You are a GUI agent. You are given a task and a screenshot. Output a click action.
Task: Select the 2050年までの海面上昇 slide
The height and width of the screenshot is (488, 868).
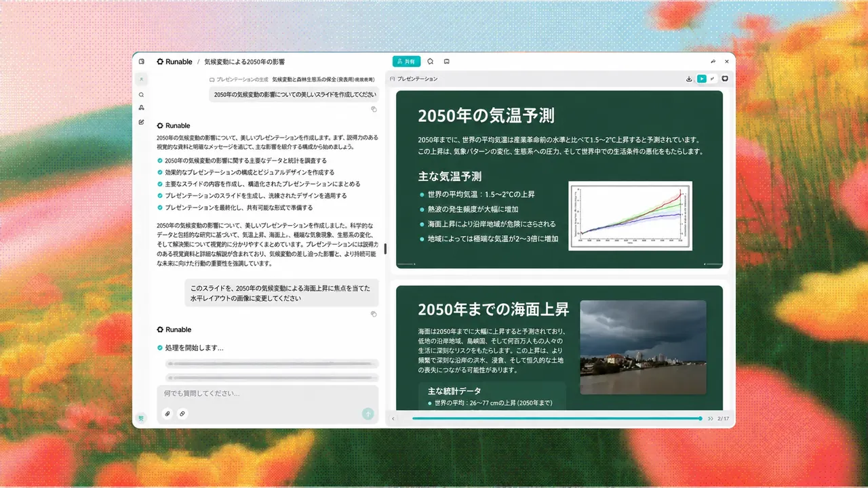tap(559, 348)
